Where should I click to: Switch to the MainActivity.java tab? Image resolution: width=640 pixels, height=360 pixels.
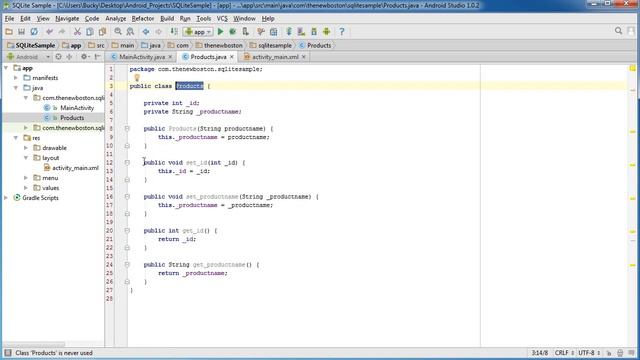[142, 57]
